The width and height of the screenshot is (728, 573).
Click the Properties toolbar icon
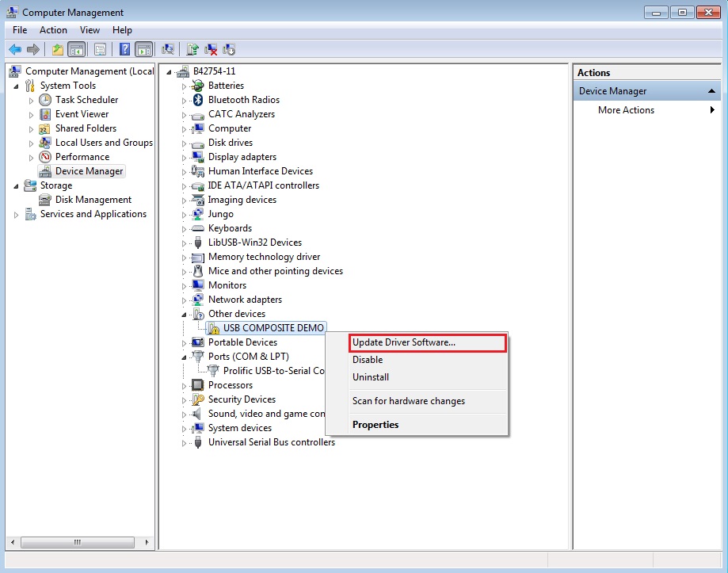[x=100, y=49]
